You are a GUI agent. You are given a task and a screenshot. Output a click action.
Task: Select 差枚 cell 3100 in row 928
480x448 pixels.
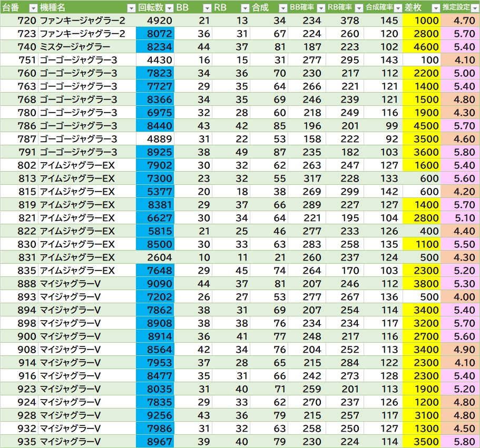(x=422, y=415)
